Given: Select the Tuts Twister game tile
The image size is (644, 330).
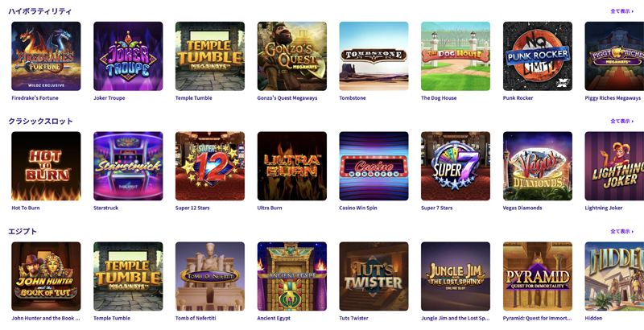Looking at the screenshot, I should pos(374,276).
